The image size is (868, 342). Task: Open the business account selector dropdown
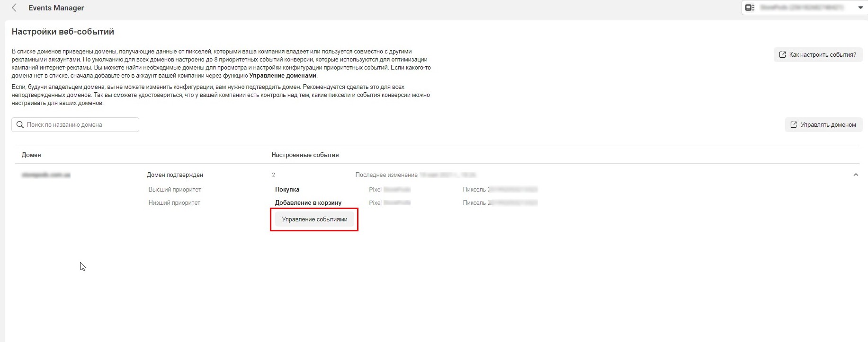pyautogui.click(x=805, y=8)
